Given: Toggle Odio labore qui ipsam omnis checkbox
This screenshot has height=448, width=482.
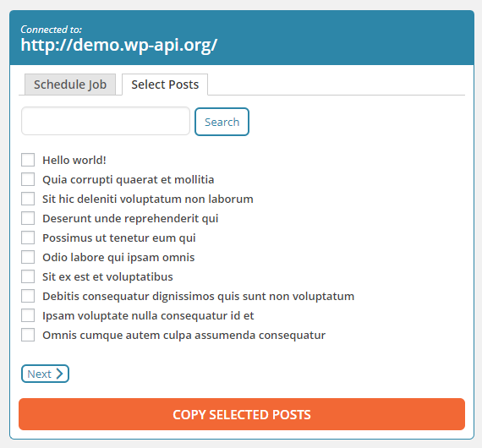Looking at the screenshot, I should [x=28, y=257].
